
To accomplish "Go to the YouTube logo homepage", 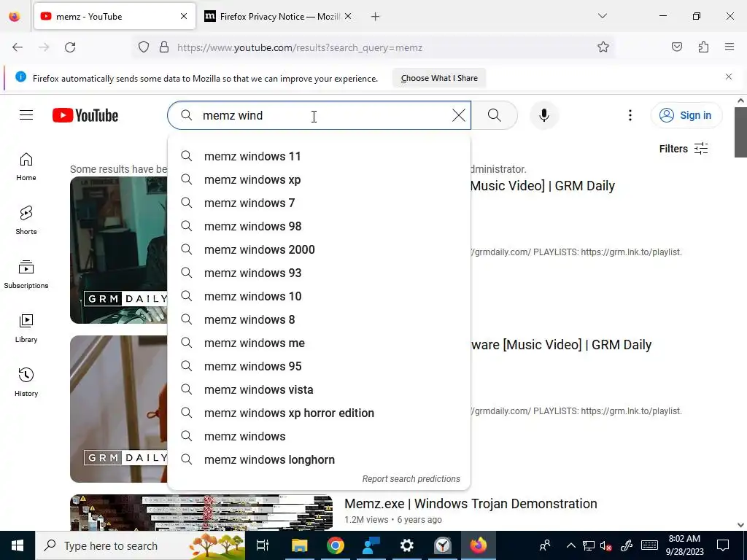I will pos(85,115).
